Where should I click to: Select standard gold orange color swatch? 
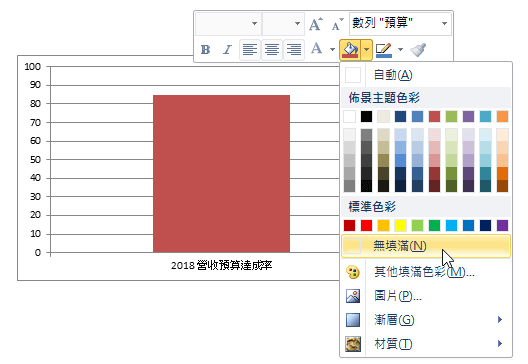pos(384,225)
